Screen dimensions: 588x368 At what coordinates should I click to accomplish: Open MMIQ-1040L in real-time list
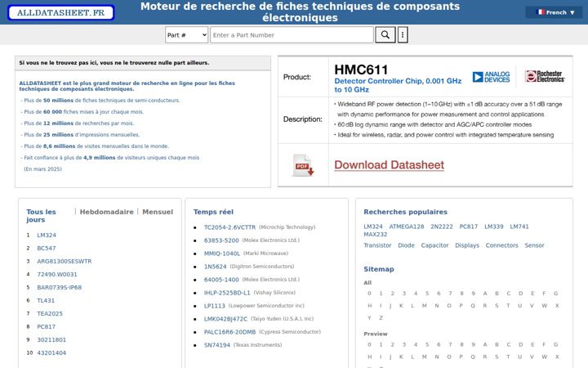[222, 254]
